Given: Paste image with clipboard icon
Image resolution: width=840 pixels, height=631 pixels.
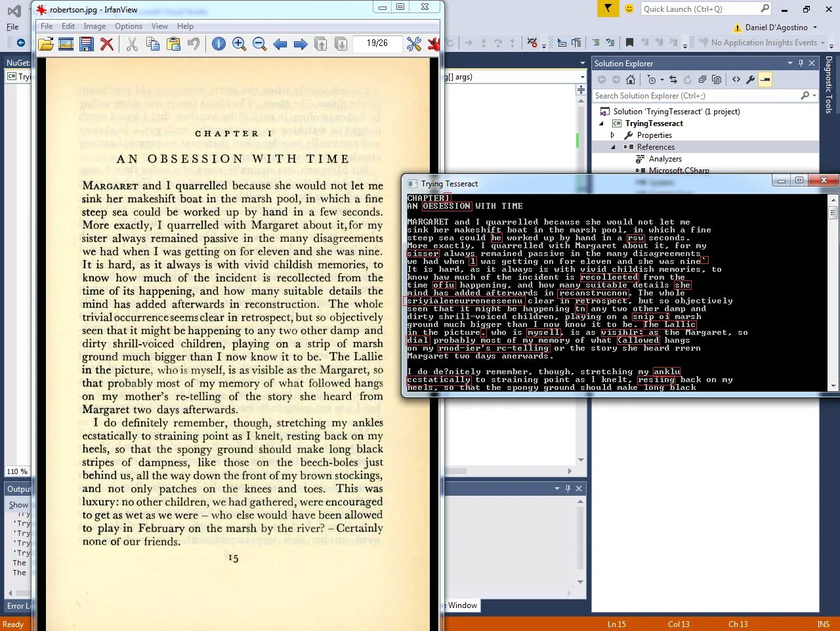Looking at the screenshot, I should pyautogui.click(x=173, y=44).
